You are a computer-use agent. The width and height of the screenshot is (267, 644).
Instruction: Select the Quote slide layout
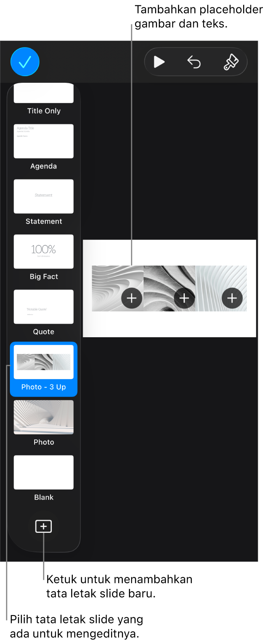(44, 307)
